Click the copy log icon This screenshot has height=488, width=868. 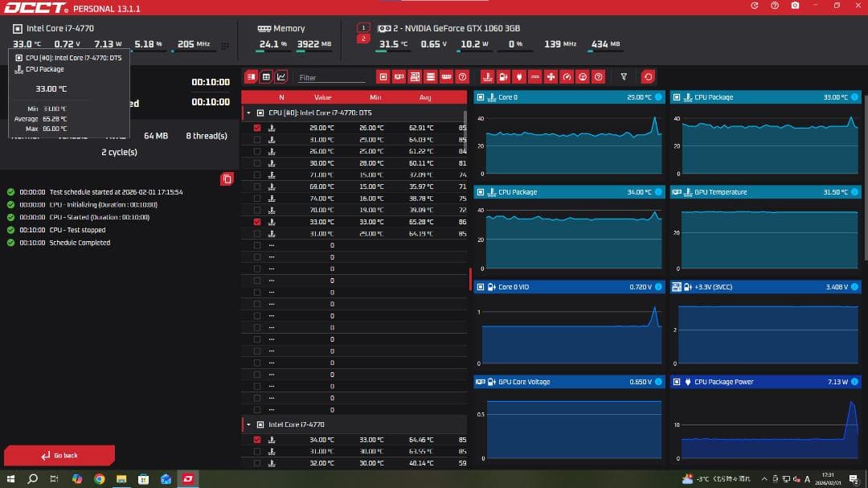tap(227, 178)
